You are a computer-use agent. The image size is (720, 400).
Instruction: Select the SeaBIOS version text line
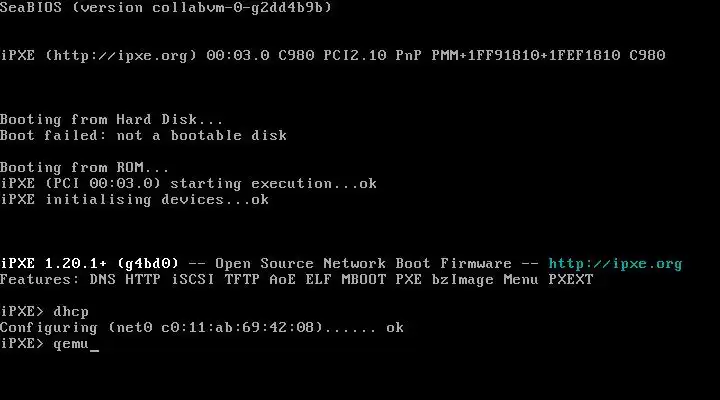166,7
